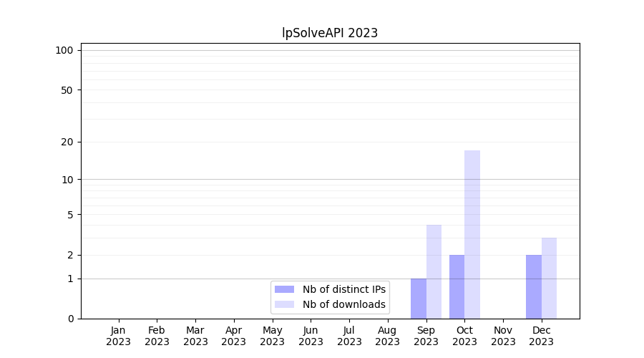Click the chart title lpSolveAPI 2023
Image resolution: width=644 pixels, height=358 pixels.
330,33
